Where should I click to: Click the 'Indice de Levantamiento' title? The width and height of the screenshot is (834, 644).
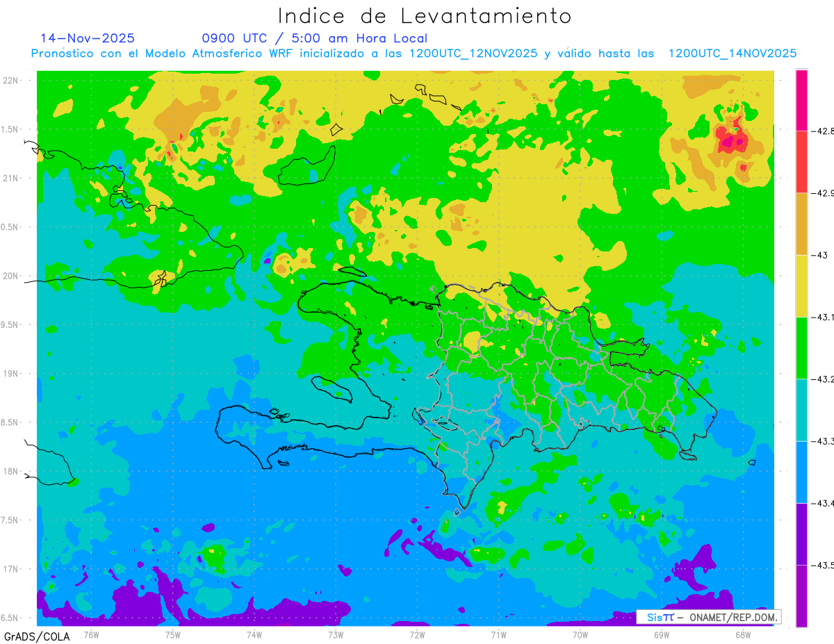click(x=425, y=16)
